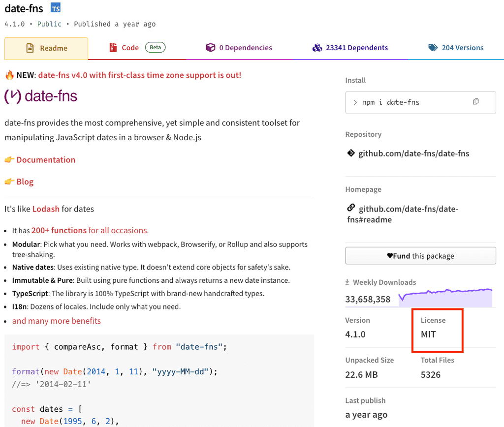Open the github.com/date-fns/date-fns repository link
This screenshot has width=504, height=427.
(x=413, y=153)
